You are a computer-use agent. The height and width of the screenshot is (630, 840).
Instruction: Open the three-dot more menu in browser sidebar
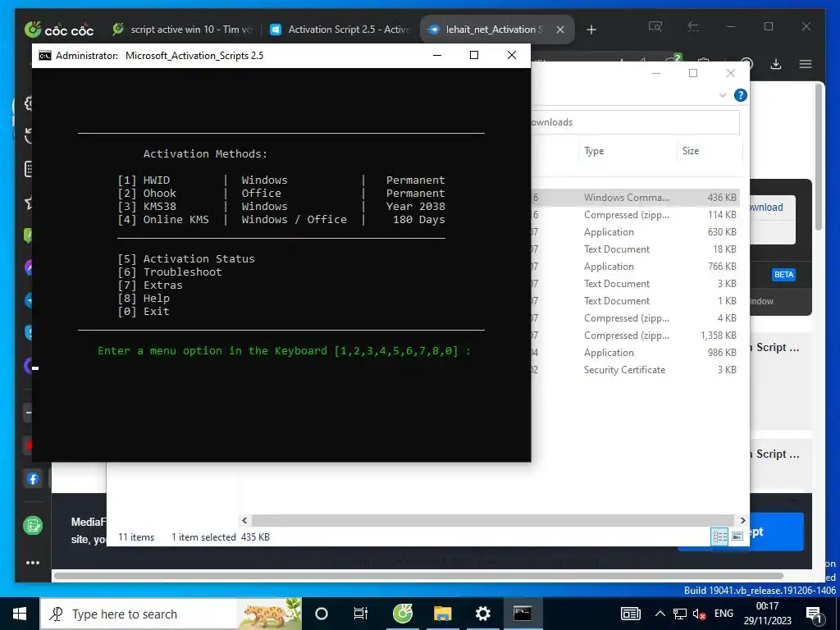coord(33,563)
